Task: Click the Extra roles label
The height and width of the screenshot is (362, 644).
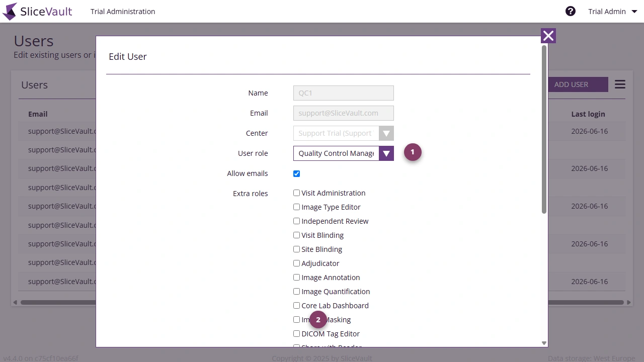Action: pyautogui.click(x=250, y=193)
